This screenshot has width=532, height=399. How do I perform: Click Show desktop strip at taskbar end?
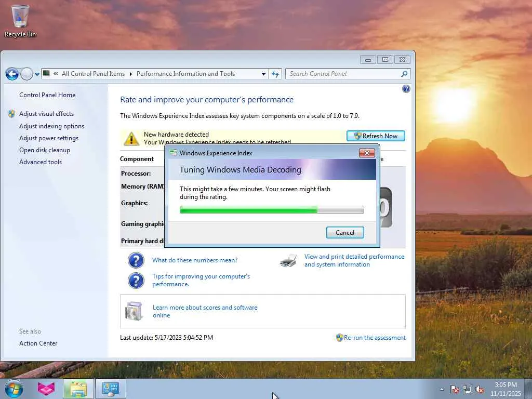pos(528,389)
